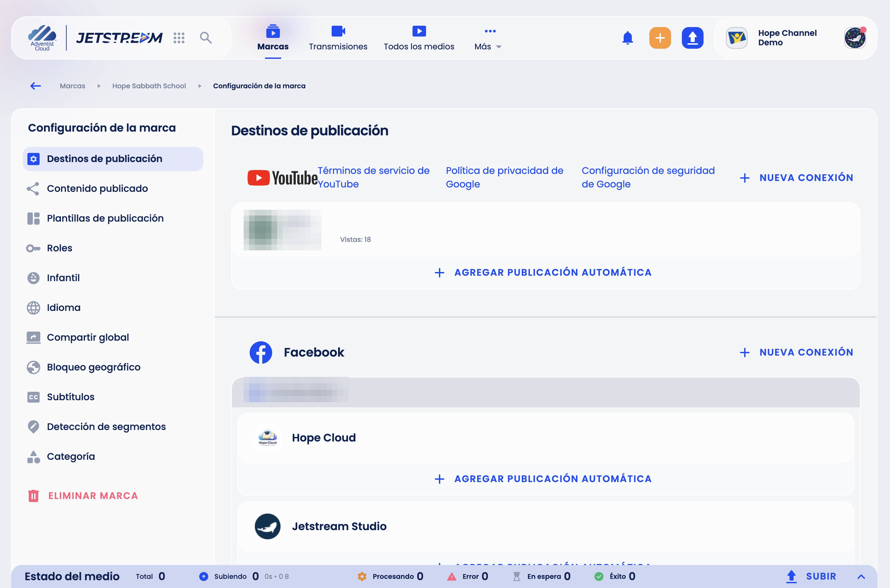This screenshot has height=588, width=890.
Task: Open the Subtítulos settings section
Action: (113, 397)
